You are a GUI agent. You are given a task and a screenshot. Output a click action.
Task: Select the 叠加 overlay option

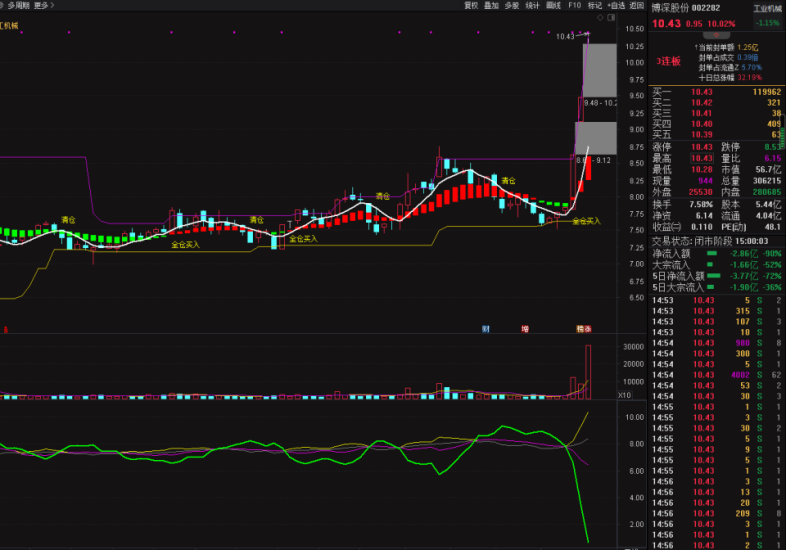click(491, 5)
